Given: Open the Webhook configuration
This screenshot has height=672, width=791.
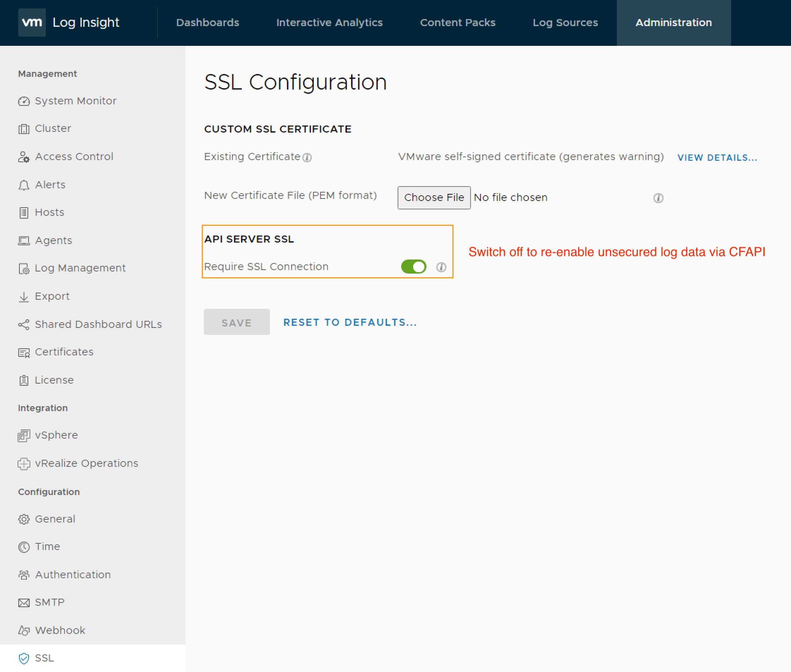Looking at the screenshot, I should 60,630.
